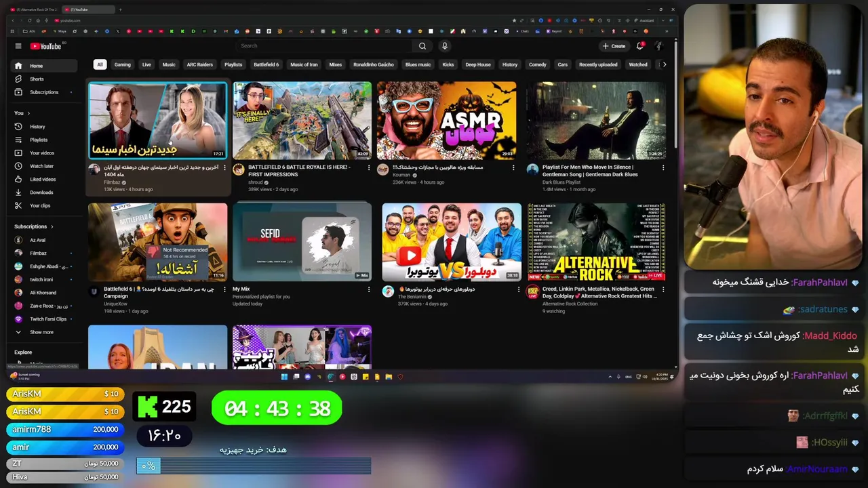The height and width of the screenshot is (488, 868).
Task: Open system tray hidden icons chevron
Action: click(x=610, y=377)
